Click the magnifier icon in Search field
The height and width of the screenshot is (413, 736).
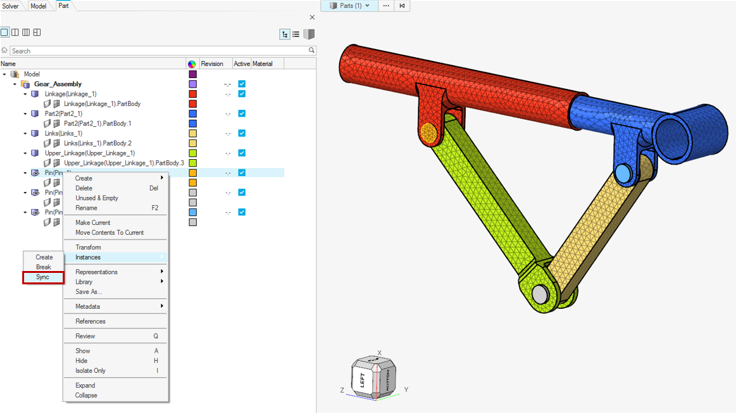tap(311, 50)
